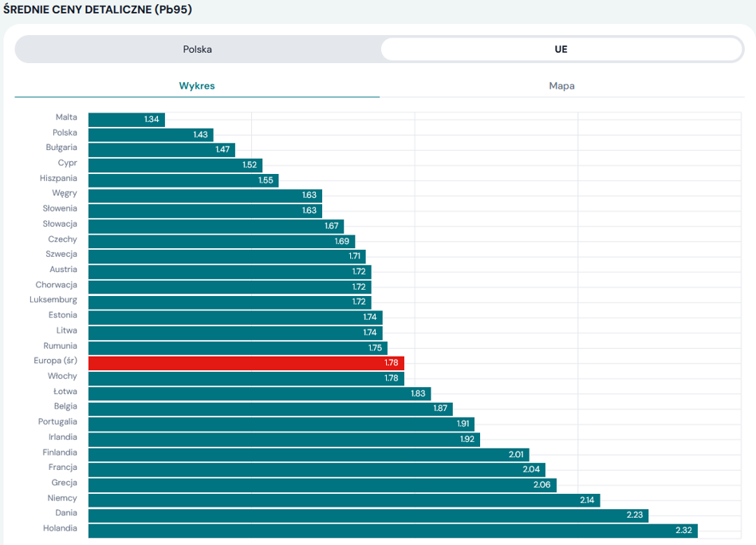Click the Portugalia bar showing 1.91

[282, 424]
